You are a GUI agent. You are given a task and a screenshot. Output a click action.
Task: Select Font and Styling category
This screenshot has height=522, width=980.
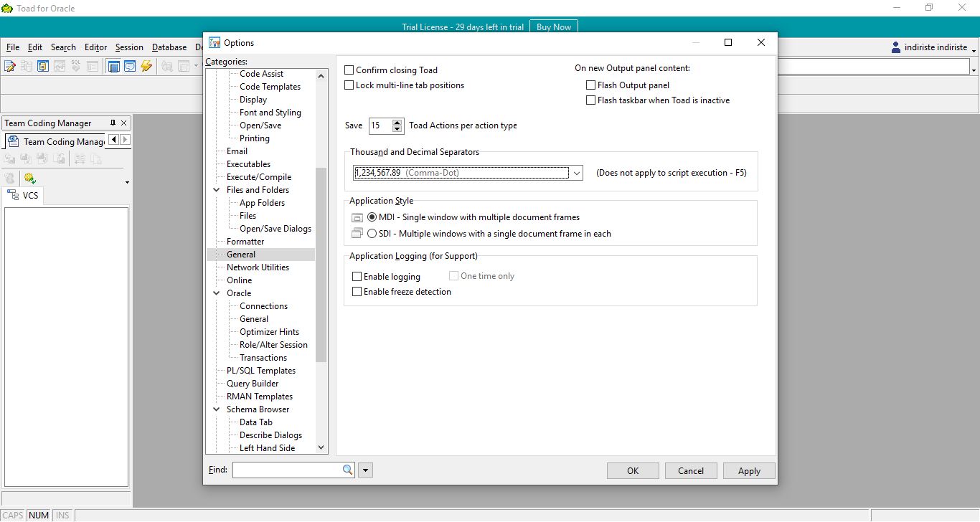coord(270,113)
